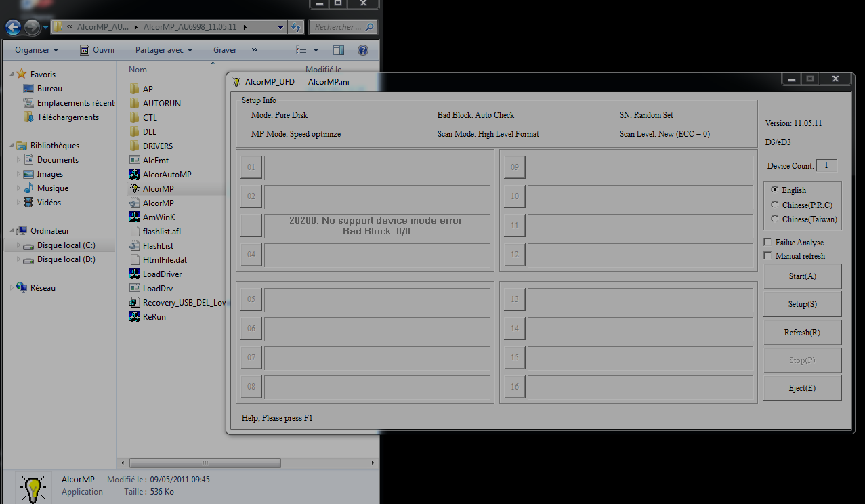Select the AUTORUN folder icon
The width and height of the screenshot is (865, 504).
tap(134, 103)
